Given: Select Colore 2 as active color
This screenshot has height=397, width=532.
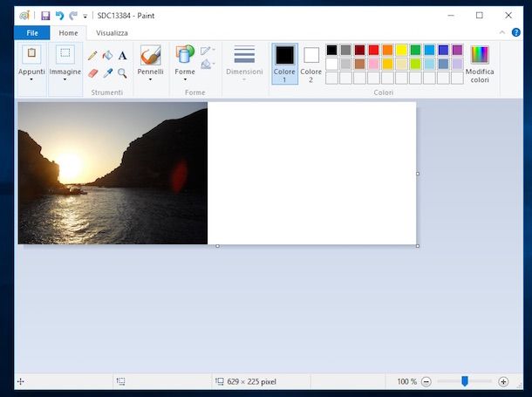Looking at the screenshot, I should point(311,63).
